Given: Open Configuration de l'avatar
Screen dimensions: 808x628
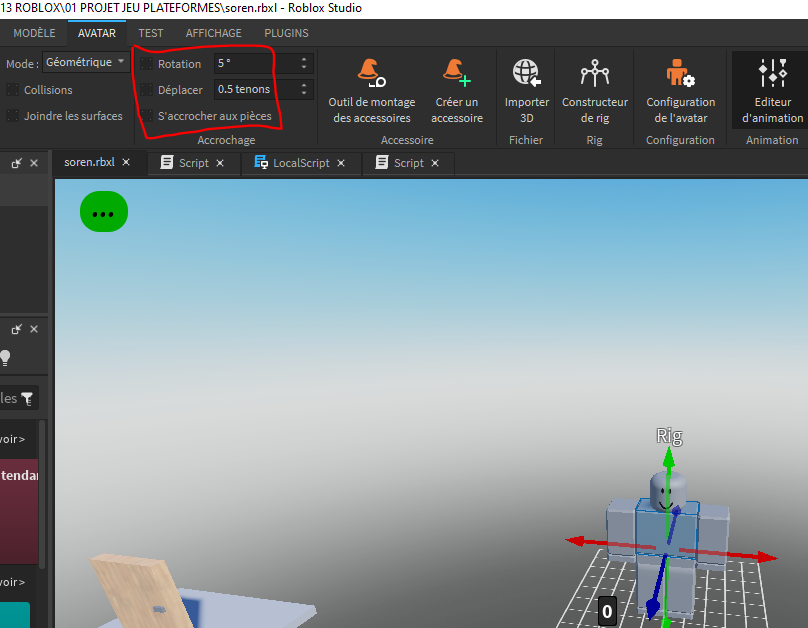Looking at the screenshot, I should (680, 92).
